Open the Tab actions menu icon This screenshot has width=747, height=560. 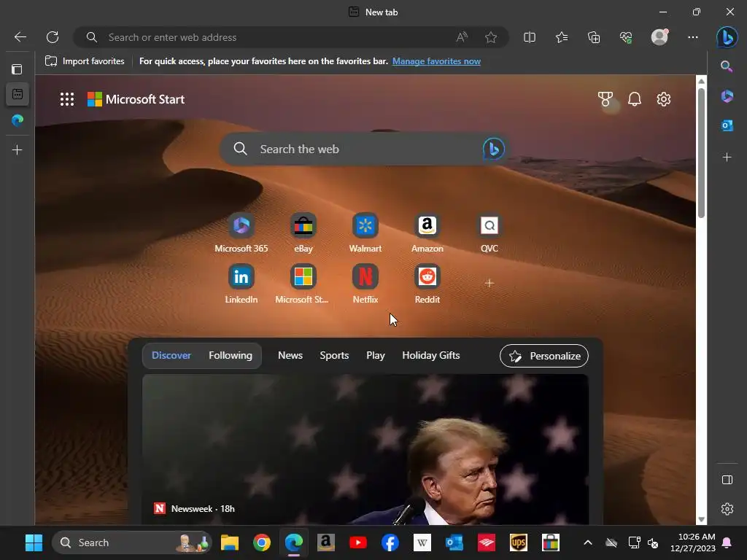[18, 69]
